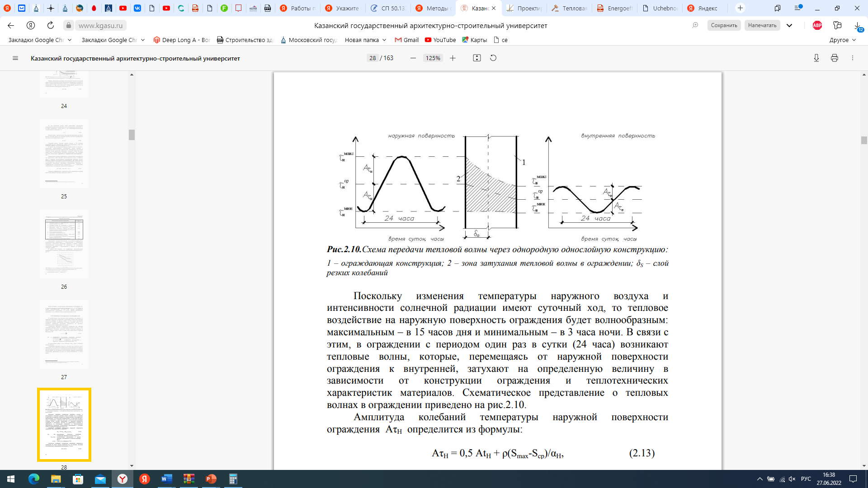Open the YouTube bookmark

click(440, 40)
